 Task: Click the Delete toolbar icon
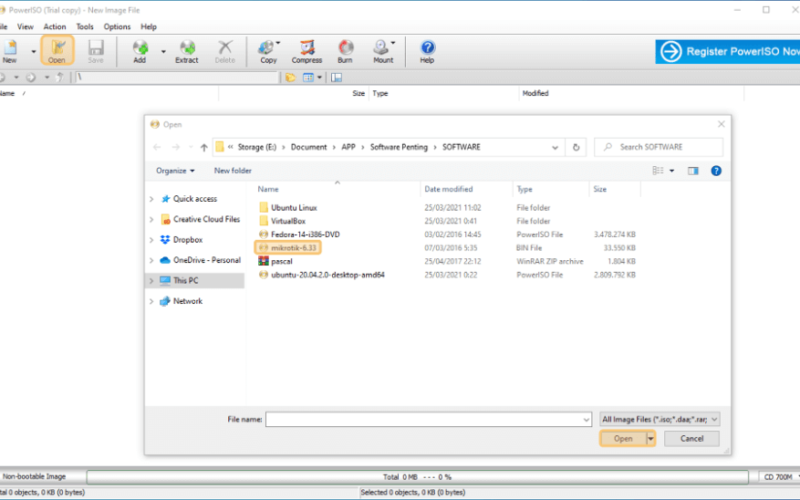(225, 52)
